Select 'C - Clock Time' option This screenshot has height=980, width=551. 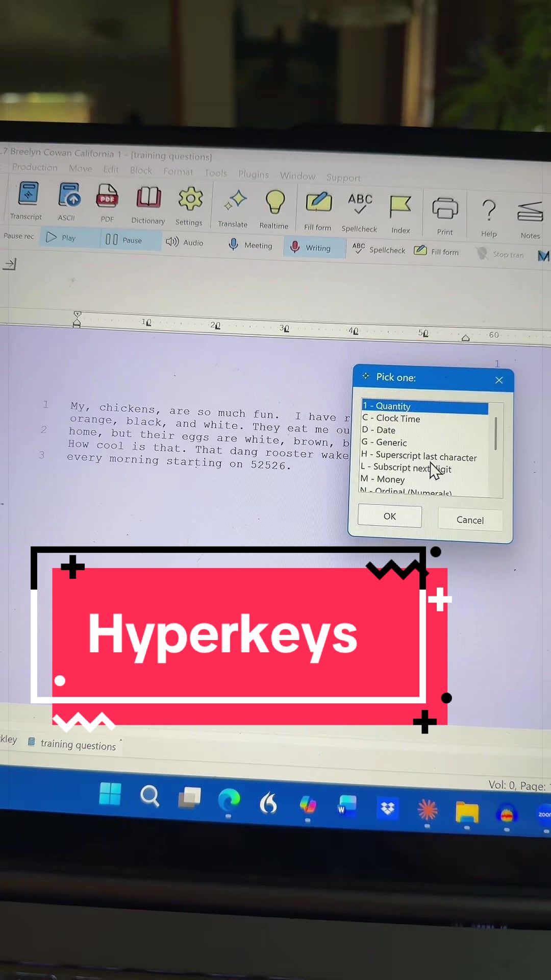pos(391,418)
